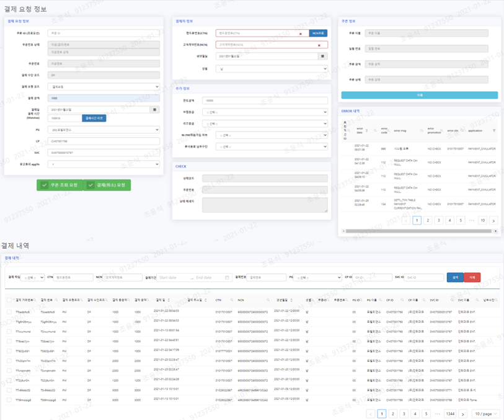
Task: Go to page 10 of ERROR 내역
Action: pyautogui.click(x=482, y=221)
